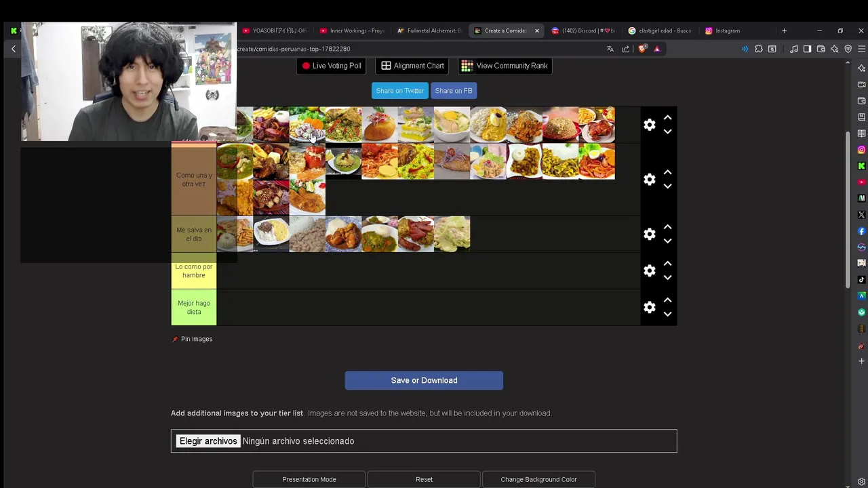Move 'Como una y otra vez' row down
The height and width of the screenshot is (488, 868).
pyautogui.click(x=667, y=186)
